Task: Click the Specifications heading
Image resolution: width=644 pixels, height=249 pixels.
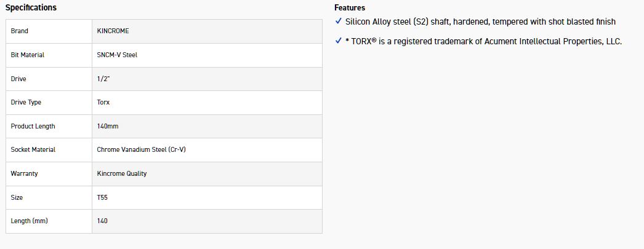Action: 31,7
